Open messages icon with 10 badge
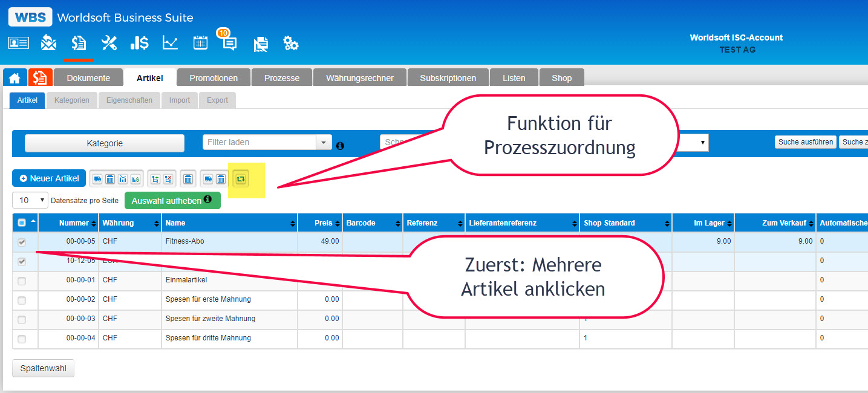868x393 pixels. 229,43
